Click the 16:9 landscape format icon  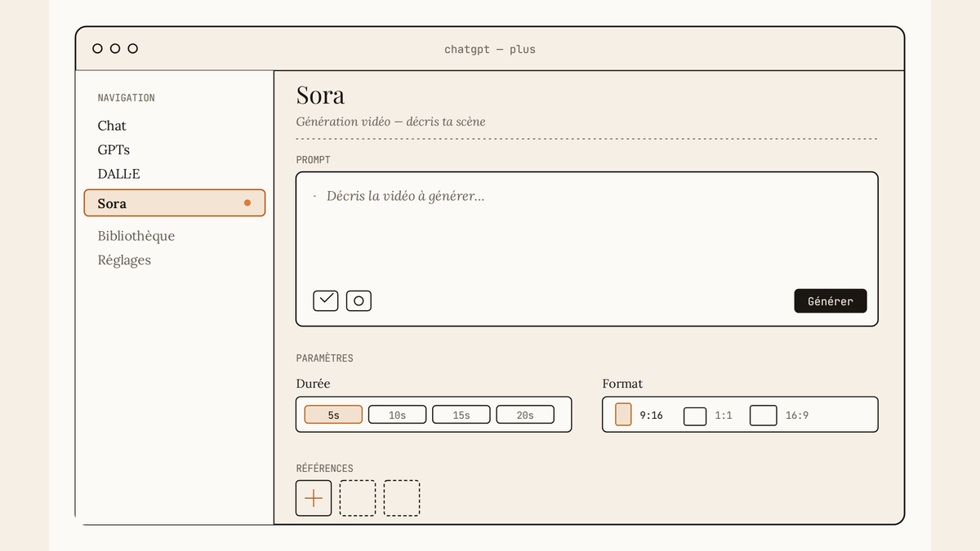[764, 415]
